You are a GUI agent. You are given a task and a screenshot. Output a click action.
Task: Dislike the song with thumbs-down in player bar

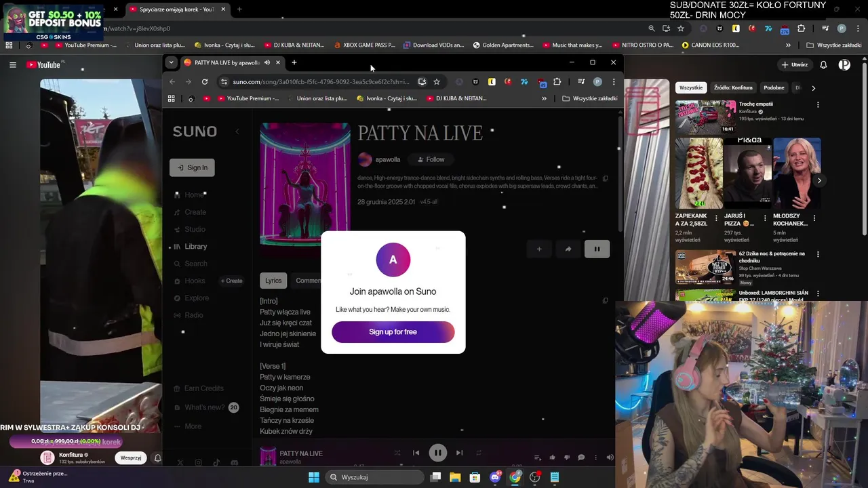[567, 457]
